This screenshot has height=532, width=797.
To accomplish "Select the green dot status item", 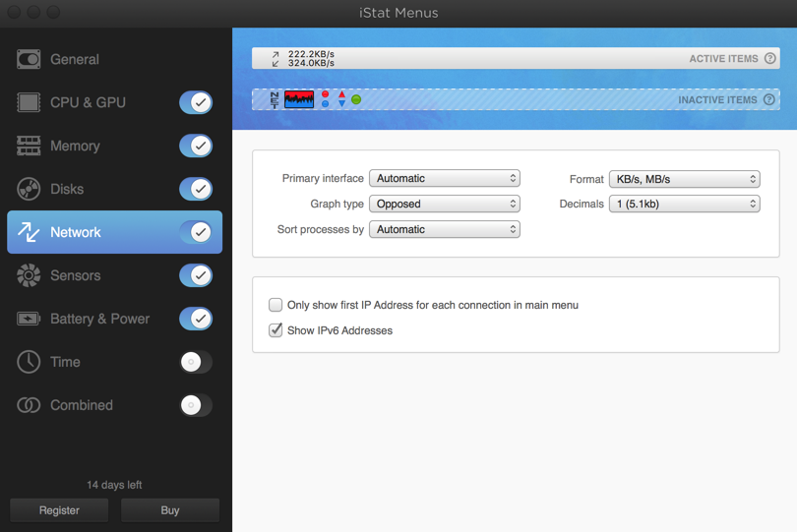I will [x=356, y=99].
